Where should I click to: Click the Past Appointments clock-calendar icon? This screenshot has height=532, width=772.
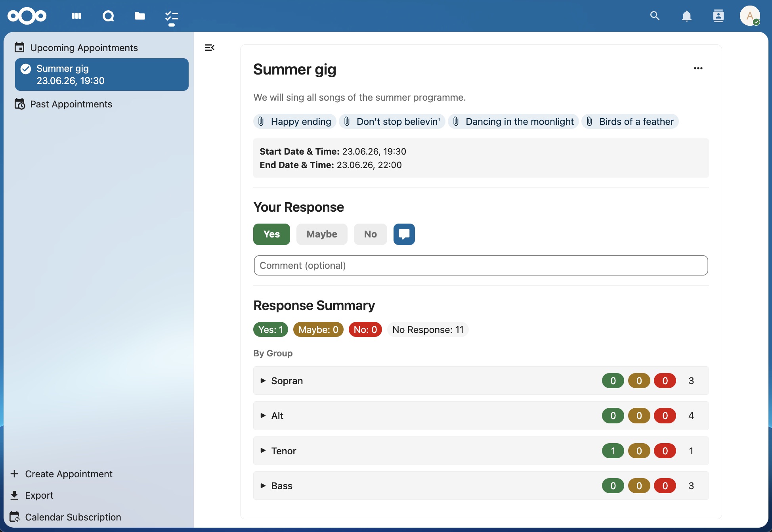[19, 104]
